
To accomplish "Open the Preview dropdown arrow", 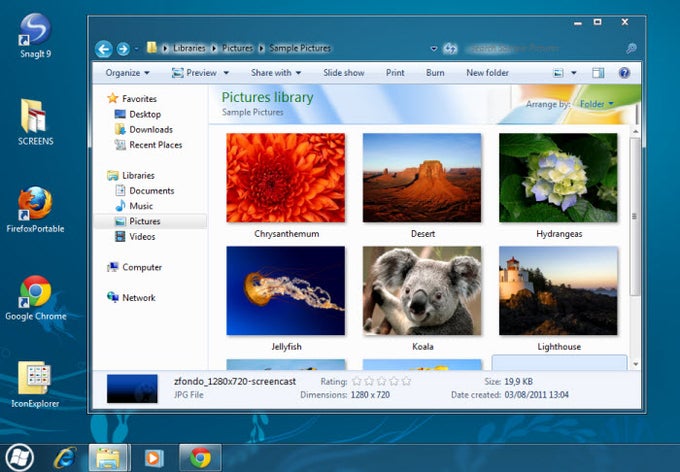I will pyautogui.click(x=226, y=73).
